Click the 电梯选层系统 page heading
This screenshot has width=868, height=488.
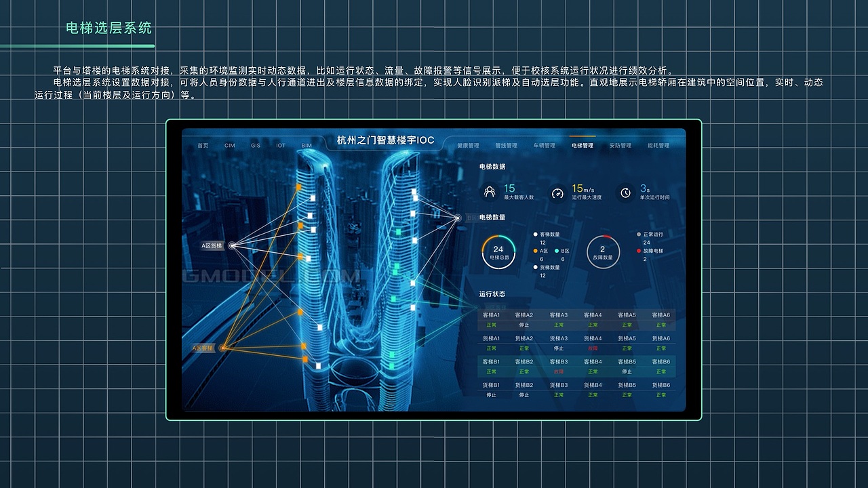click(108, 28)
